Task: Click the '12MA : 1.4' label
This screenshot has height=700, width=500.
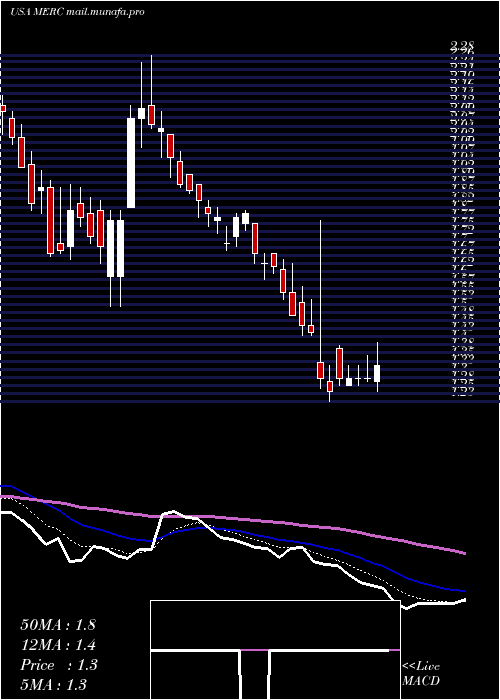Action: click(x=58, y=645)
